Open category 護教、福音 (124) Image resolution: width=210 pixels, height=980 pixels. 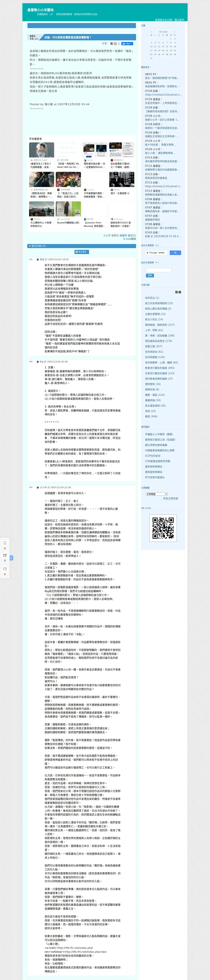(x=155, y=395)
